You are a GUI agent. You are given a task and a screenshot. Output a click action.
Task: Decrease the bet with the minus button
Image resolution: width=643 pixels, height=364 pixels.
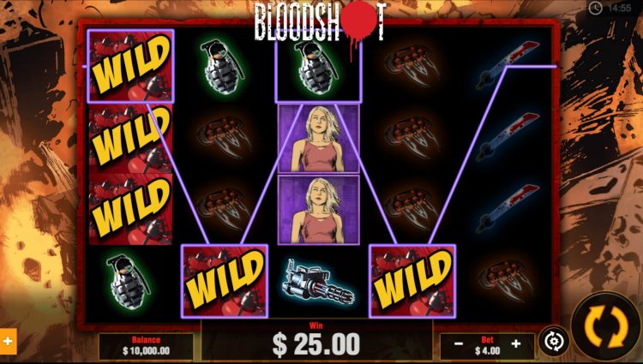(x=459, y=344)
